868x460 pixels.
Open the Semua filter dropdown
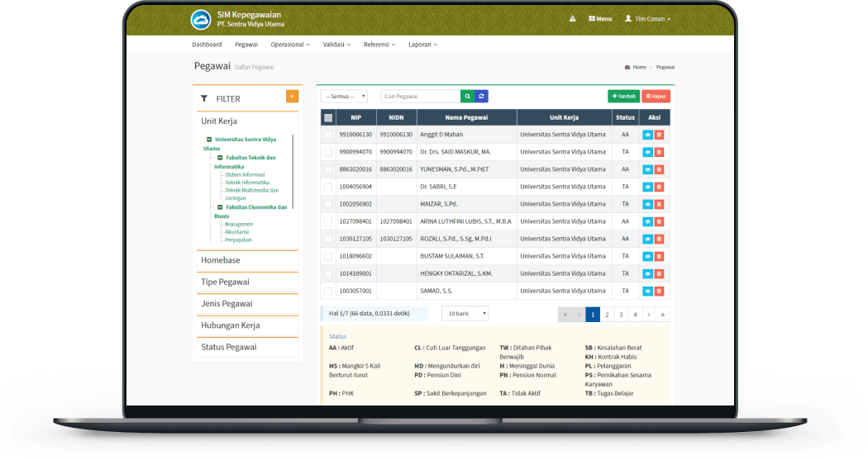pyautogui.click(x=344, y=97)
